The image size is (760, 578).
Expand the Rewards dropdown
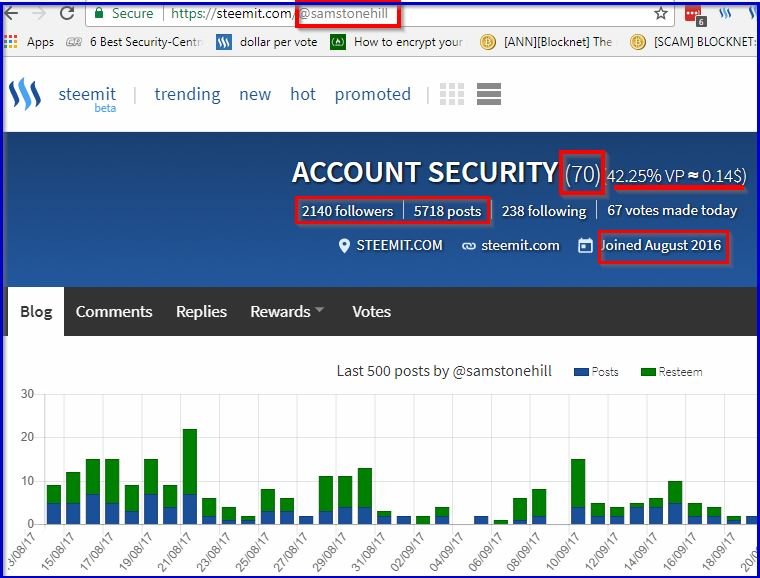click(287, 311)
